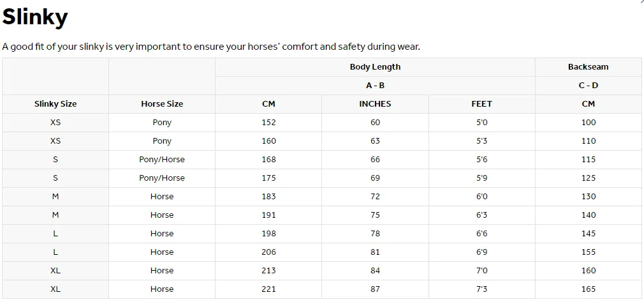Click the A - B subheader cell
The height and width of the screenshot is (304, 644).
pyautogui.click(x=375, y=86)
